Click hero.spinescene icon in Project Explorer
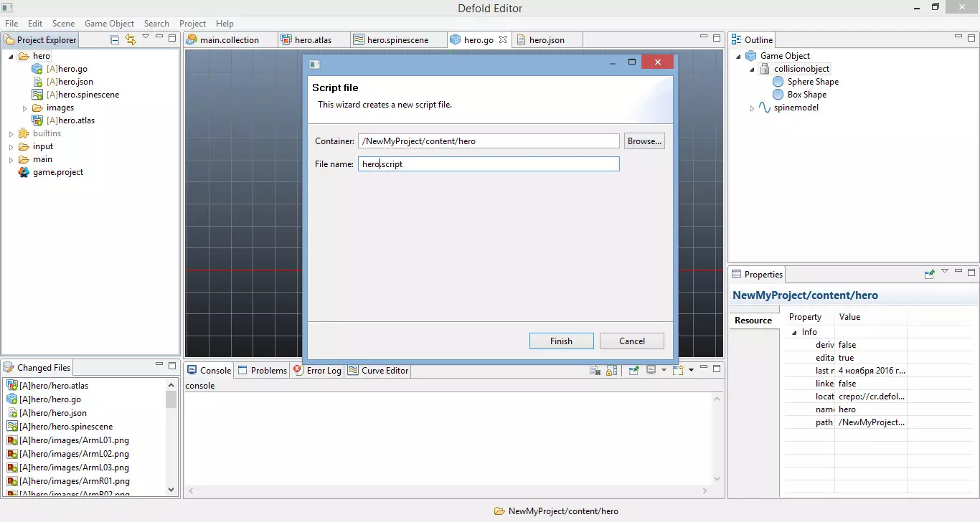This screenshot has height=522, width=980. click(37, 95)
